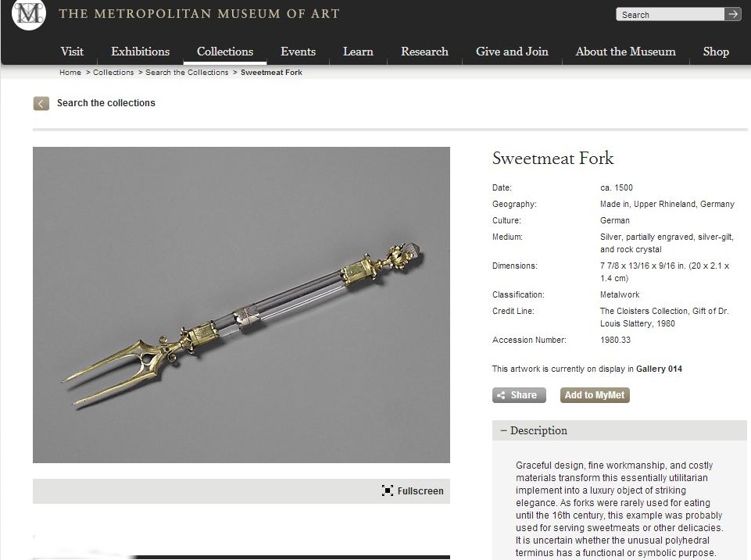The image size is (751, 560).
Task: Click the search submit arrow icon
Action: tap(733, 14)
